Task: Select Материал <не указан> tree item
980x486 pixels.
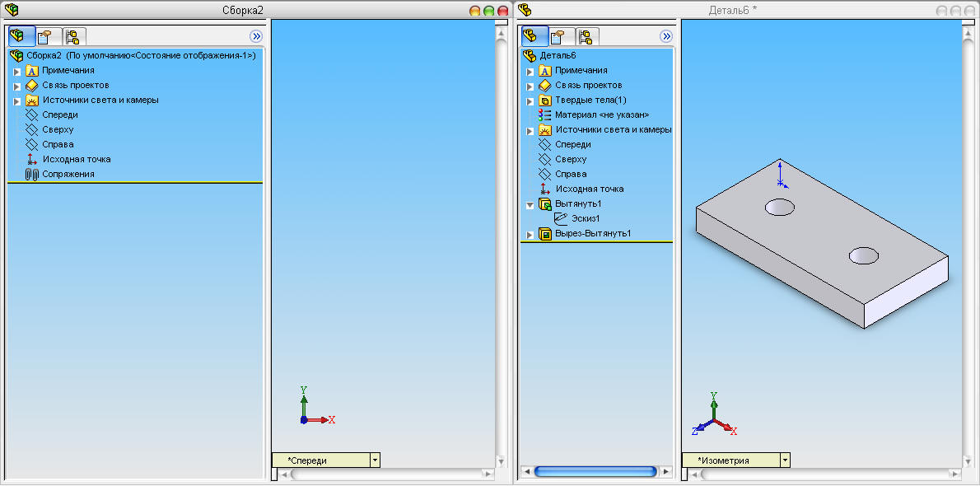Action: [x=602, y=115]
